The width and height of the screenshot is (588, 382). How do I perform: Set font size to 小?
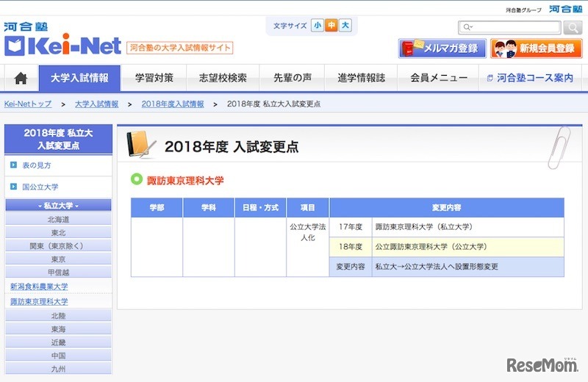point(318,25)
